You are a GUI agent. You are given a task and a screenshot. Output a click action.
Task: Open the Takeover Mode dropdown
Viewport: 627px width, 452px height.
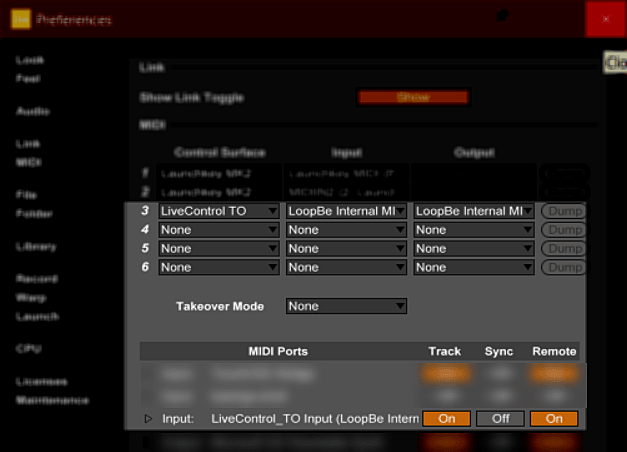(x=346, y=306)
